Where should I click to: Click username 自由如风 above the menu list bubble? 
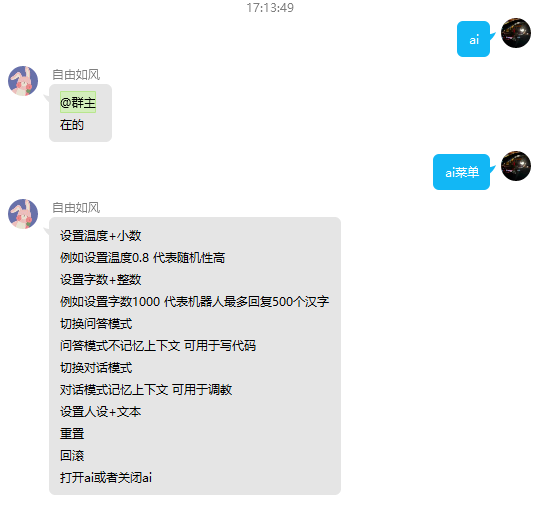click(76, 207)
